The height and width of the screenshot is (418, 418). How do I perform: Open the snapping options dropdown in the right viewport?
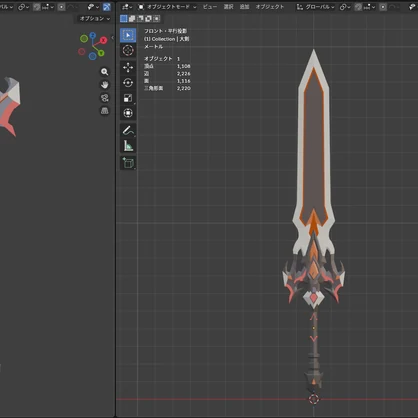coord(369,7)
